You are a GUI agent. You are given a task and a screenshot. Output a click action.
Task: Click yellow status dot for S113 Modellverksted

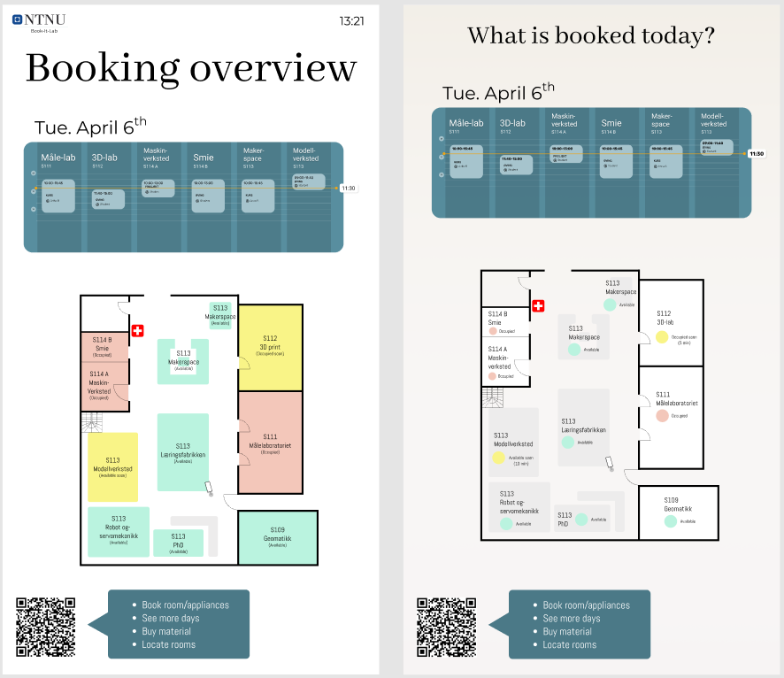498,458
